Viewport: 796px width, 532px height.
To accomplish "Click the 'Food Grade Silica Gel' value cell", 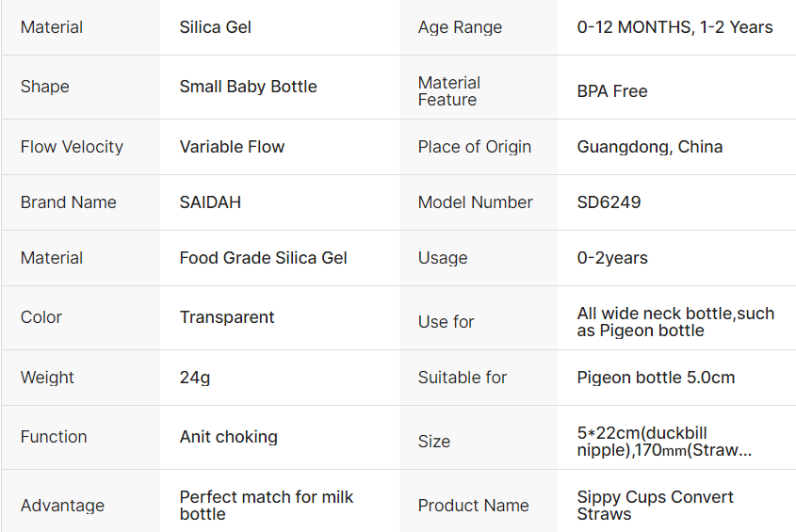I will (263, 258).
